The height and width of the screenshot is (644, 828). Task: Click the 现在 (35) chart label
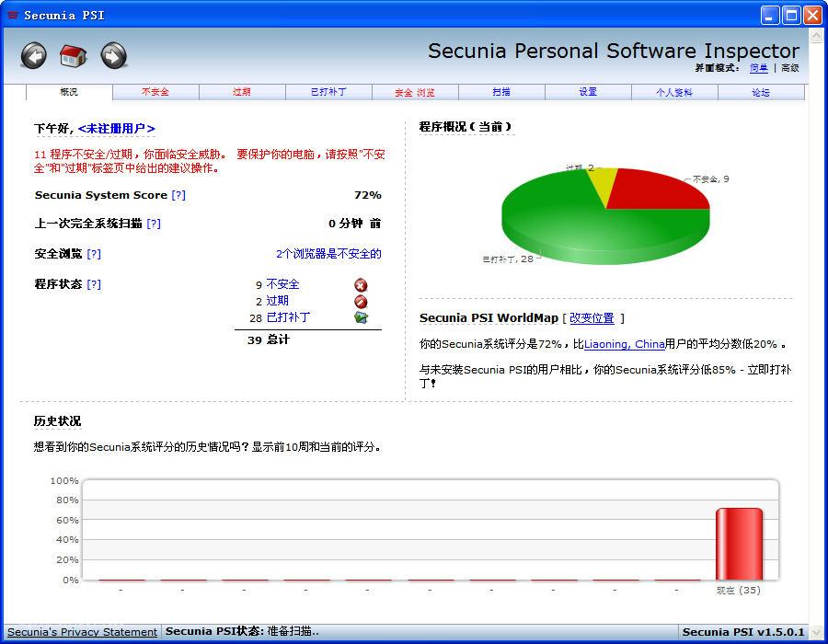click(738, 590)
